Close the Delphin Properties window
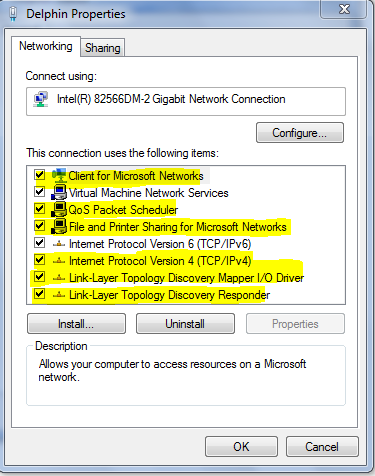Viewport: 375px width, 476px height. tap(344, 9)
